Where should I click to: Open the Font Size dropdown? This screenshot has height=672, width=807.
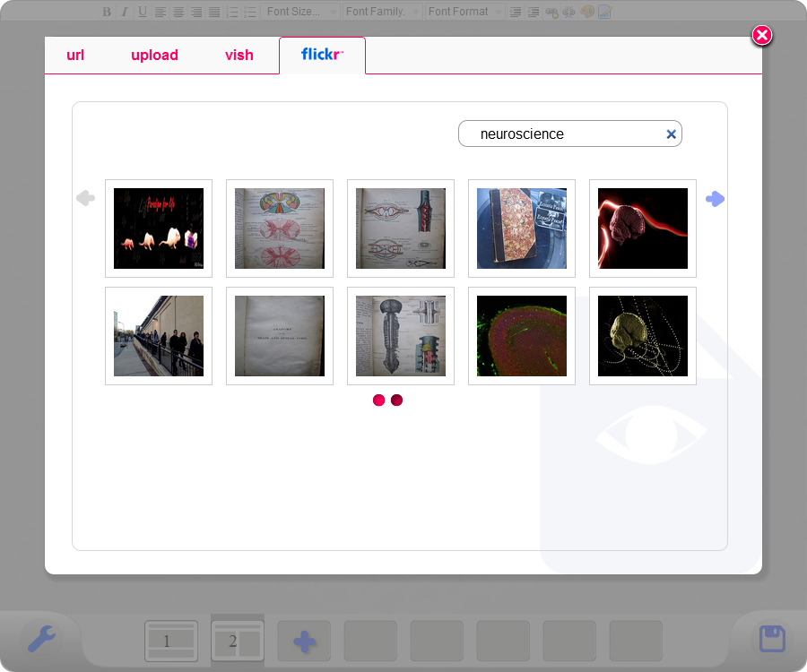click(x=302, y=12)
